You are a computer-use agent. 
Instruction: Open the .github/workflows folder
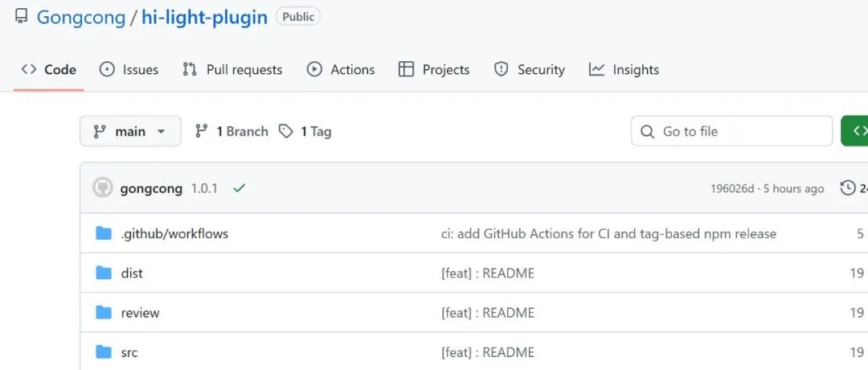[x=174, y=234]
